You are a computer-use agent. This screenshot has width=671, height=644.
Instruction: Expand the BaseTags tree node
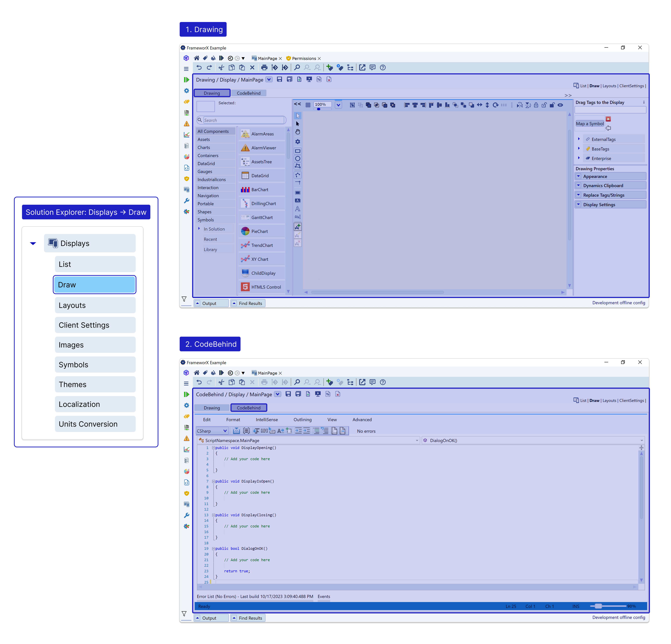pyautogui.click(x=579, y=148)
